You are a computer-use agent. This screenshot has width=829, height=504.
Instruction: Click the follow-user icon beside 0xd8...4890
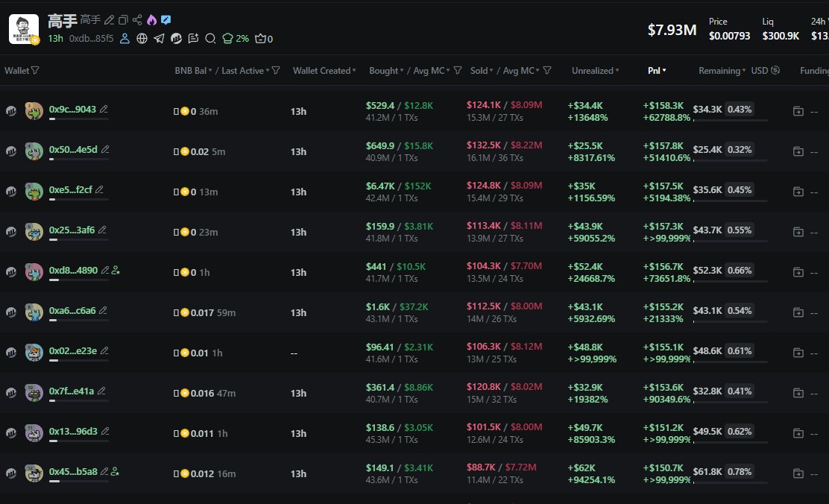coord(116,271)
